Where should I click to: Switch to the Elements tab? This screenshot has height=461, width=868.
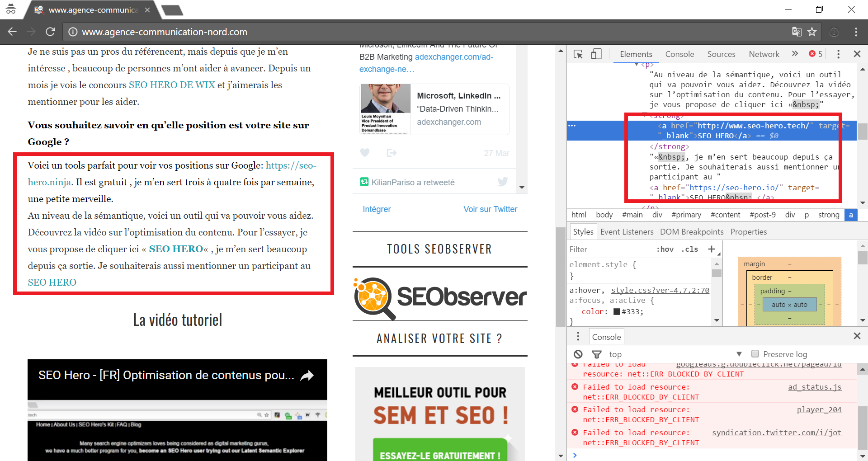636,54
